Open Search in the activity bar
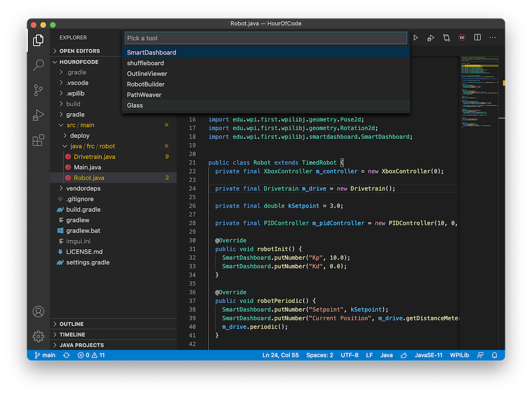Viewport: 532px width, 396px height. (38, 65)
